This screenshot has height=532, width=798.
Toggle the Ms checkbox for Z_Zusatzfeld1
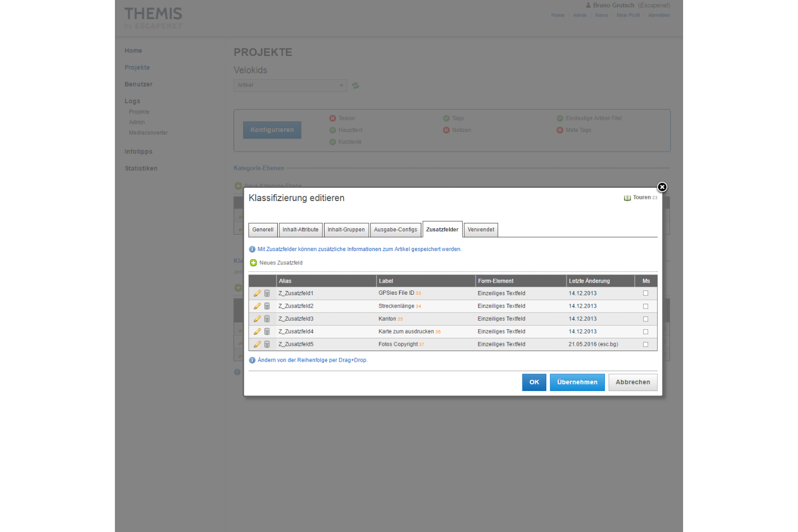coord(645,293)
